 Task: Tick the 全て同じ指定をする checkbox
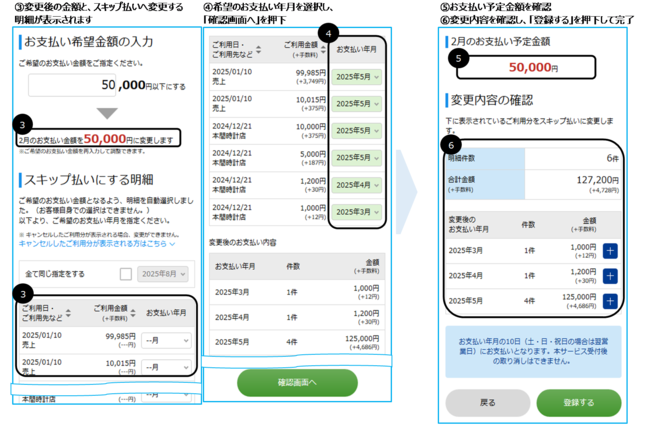(125, 273)
